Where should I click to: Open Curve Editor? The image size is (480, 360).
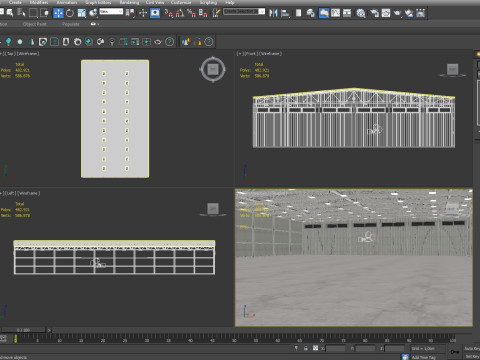pyautogui.click(x=336, y=13)
